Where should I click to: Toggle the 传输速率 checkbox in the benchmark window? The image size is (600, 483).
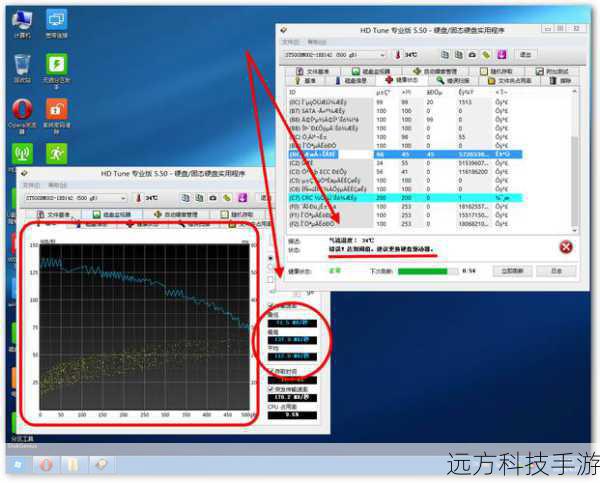pos(271,306)
